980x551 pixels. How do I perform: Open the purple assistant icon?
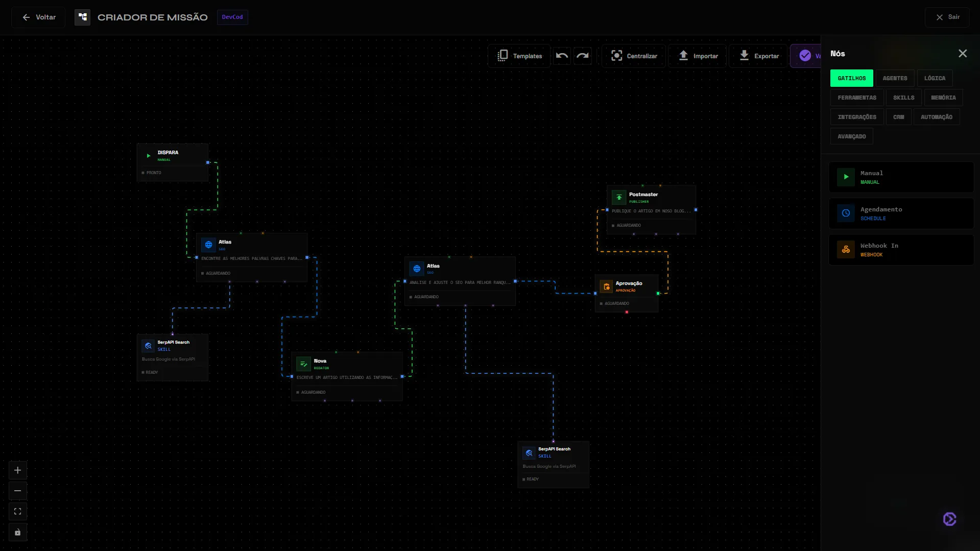click(949, 519)
